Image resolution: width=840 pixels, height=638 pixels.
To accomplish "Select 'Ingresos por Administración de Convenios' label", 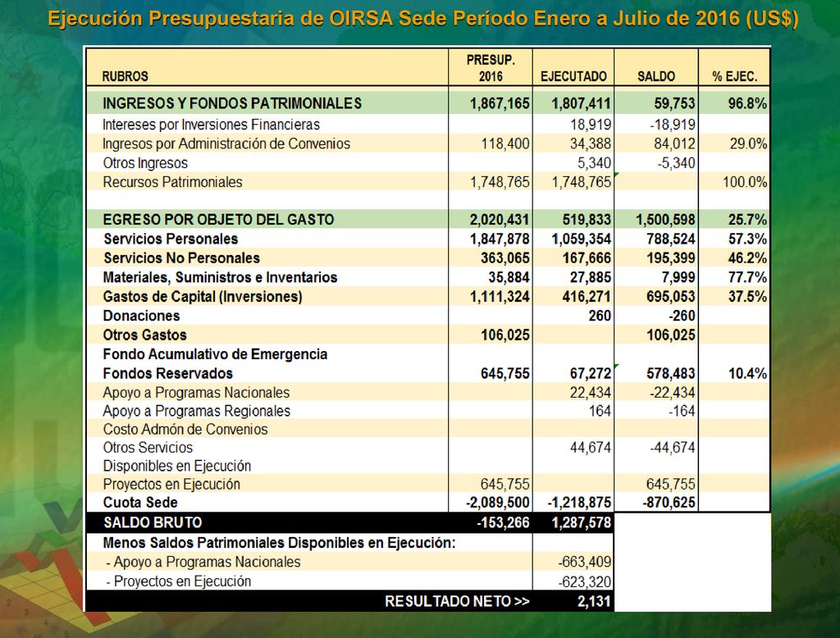I will tap(226, 144).
